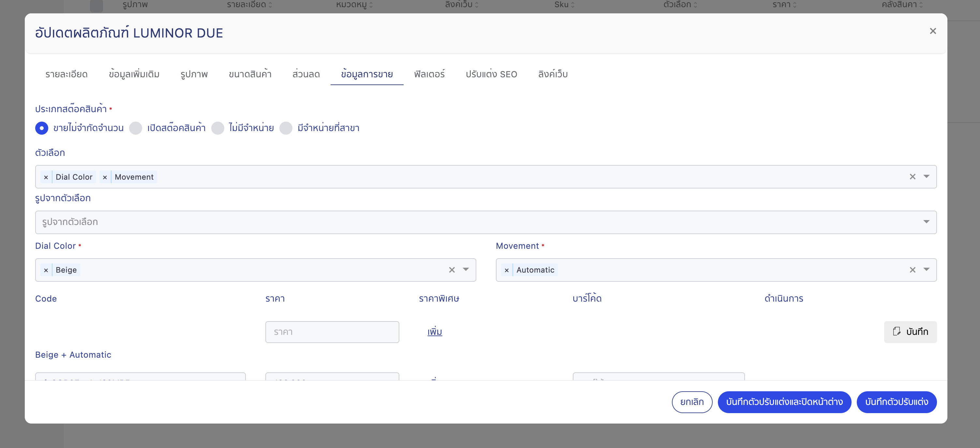This screenshot has height=448, width=980.
Task: Close the LUMINOR DUE update dialog
Action: [932, 31]
